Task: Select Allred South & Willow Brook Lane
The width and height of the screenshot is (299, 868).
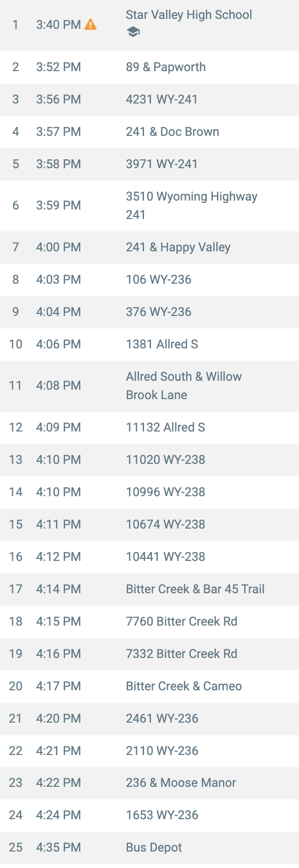Action: pos(149,386)
